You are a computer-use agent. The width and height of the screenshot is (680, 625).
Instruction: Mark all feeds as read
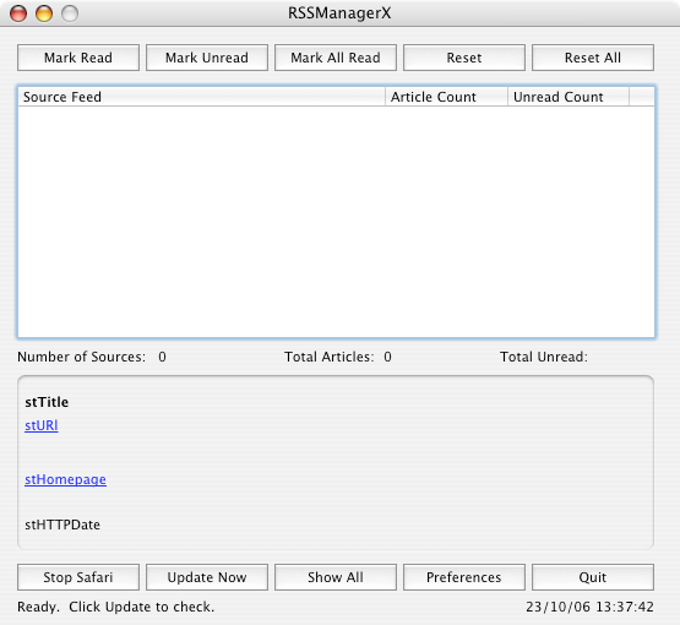(x=335, y=57)
